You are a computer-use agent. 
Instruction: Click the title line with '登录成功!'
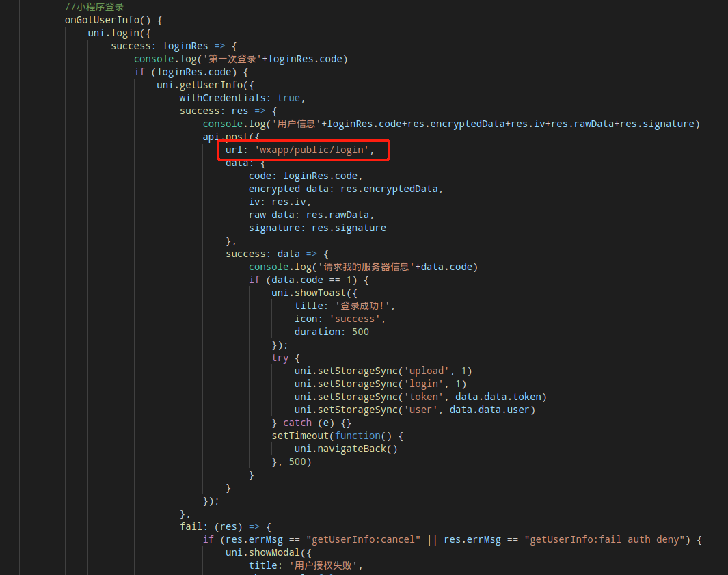tap(345, 306)
